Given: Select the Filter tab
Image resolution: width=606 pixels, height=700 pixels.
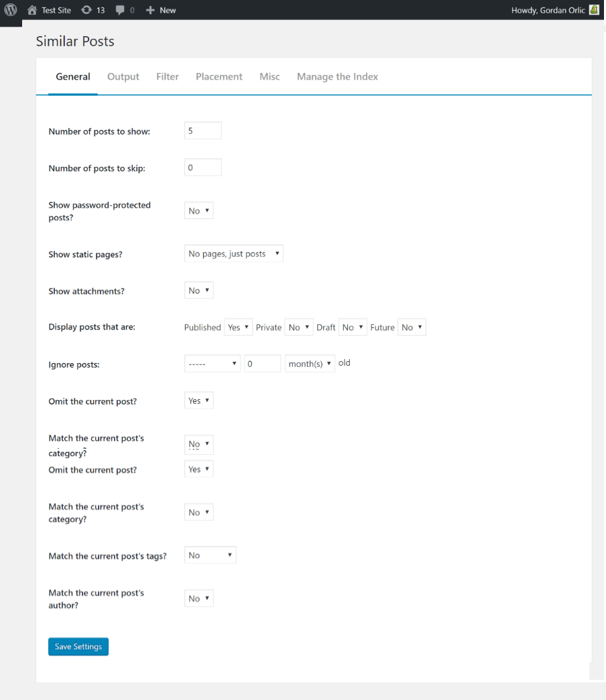Looking at the screenshot, I should (x=167, y=77).
